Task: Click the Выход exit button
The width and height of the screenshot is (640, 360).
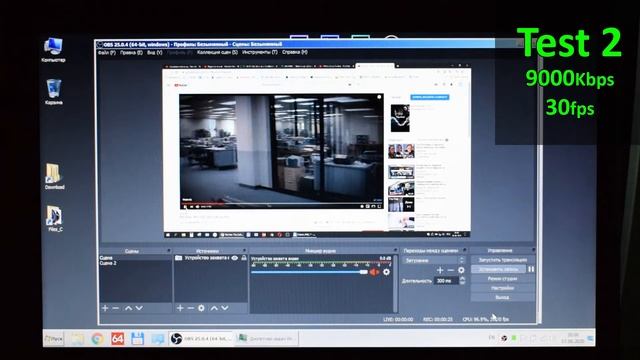Action: [x=502, y=298]
